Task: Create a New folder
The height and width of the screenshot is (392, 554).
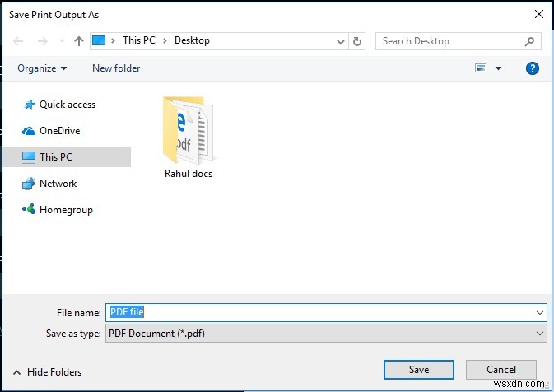Action: coord(116,68)
